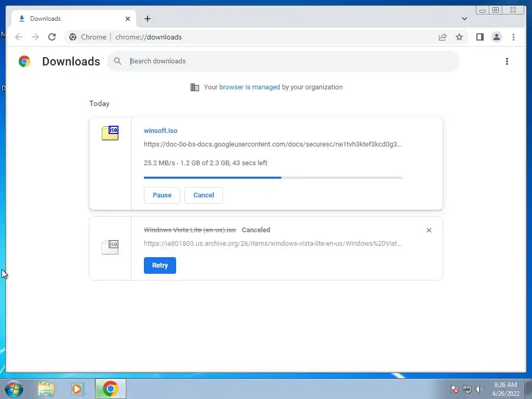Click the browser back arrow
532x399 pixels.
click(19, 37)
